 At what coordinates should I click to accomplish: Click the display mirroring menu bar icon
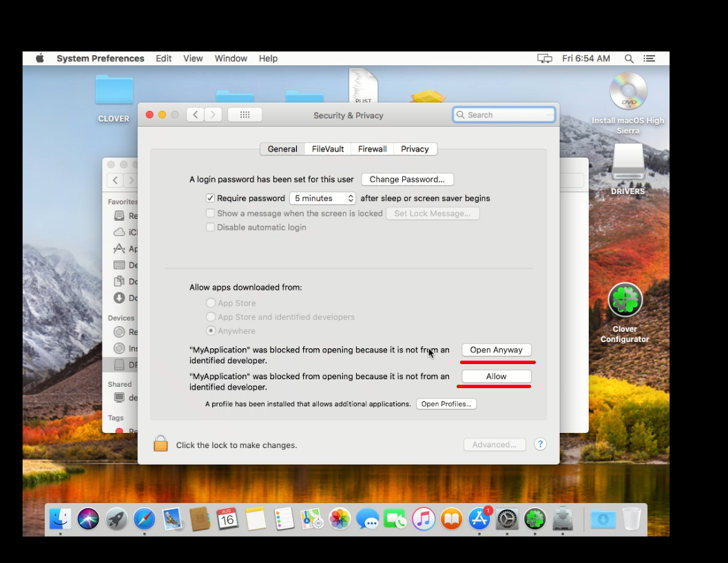[545, 59]
